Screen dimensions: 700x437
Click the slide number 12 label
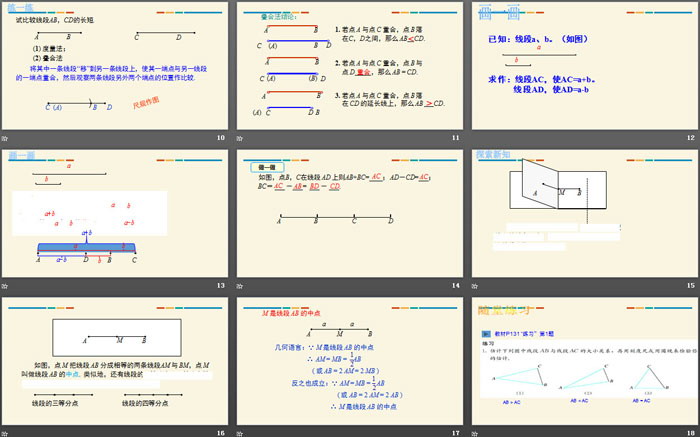pyautogui.click(x=689, y=138)
